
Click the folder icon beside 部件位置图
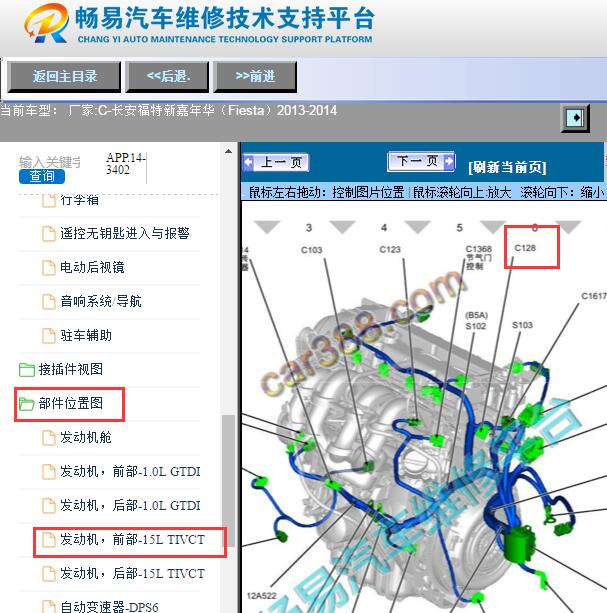[x=27, y=404]
